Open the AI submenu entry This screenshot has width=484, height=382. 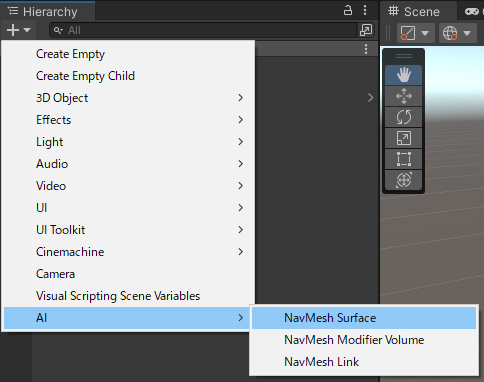point(128,318)
